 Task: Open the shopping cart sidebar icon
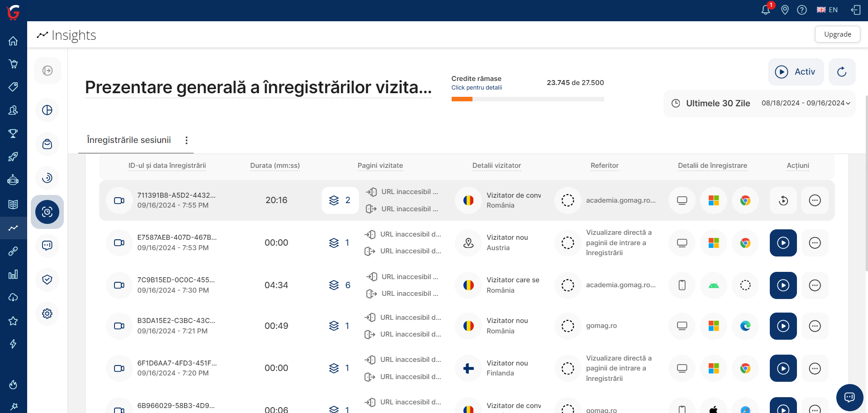[x=13, y=64]
